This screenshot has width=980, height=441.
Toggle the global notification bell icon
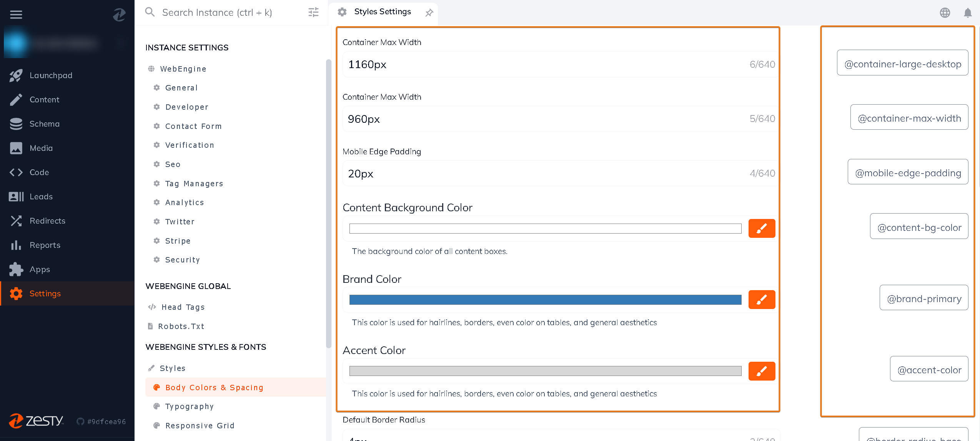[968, 13]
